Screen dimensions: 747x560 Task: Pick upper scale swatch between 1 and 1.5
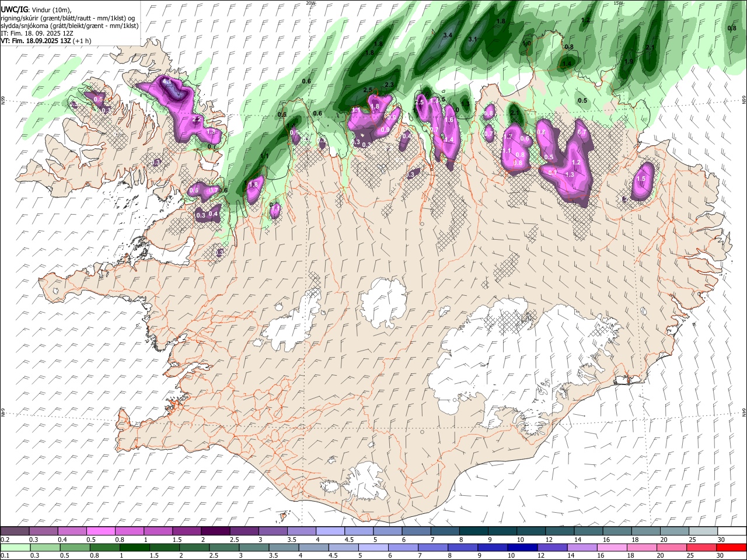pyautogui.click(x=158, y=531)
